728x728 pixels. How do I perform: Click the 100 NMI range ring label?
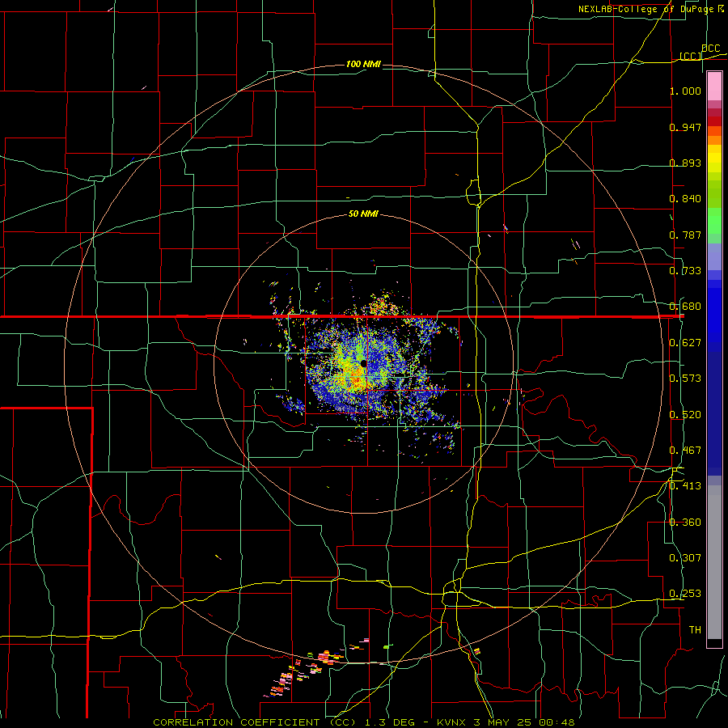point(363,64)
